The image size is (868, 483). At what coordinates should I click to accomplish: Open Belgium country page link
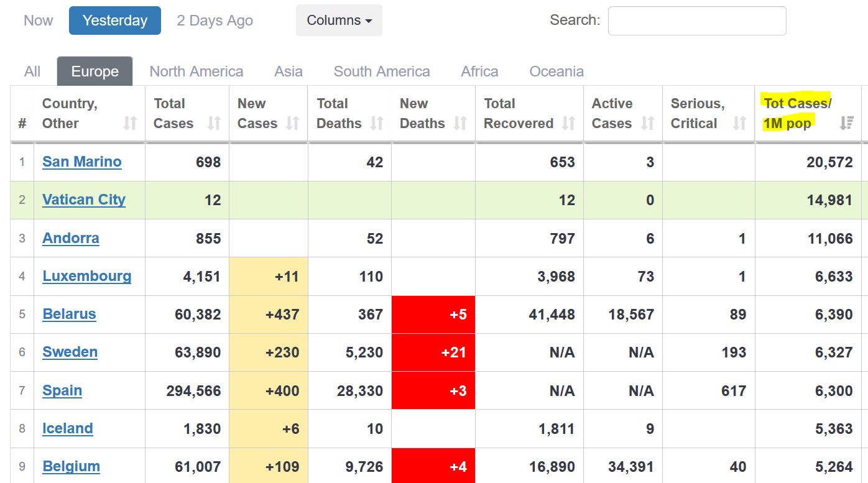click(x=72, y=466)
